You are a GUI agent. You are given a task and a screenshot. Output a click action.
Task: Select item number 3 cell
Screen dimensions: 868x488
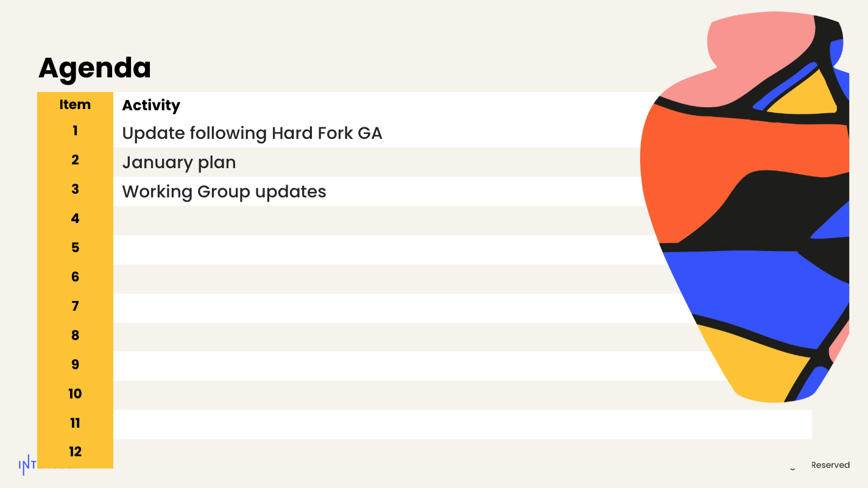75,189
